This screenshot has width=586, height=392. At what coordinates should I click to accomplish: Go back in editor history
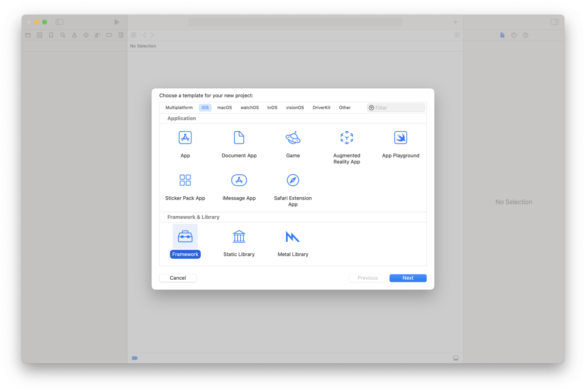tap(145, 35)
